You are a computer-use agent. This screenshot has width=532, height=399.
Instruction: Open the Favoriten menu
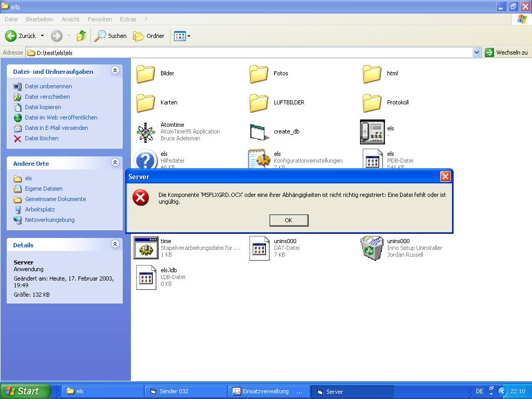(x=100, y=19)
